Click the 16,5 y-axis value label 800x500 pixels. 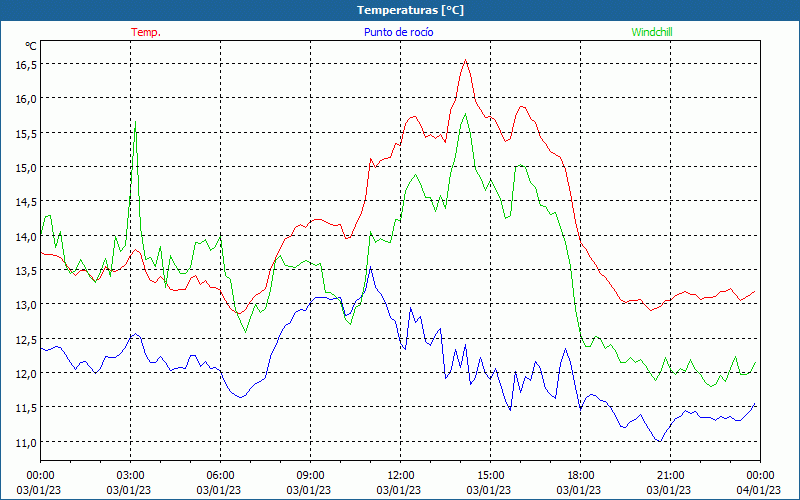(25, 64)
